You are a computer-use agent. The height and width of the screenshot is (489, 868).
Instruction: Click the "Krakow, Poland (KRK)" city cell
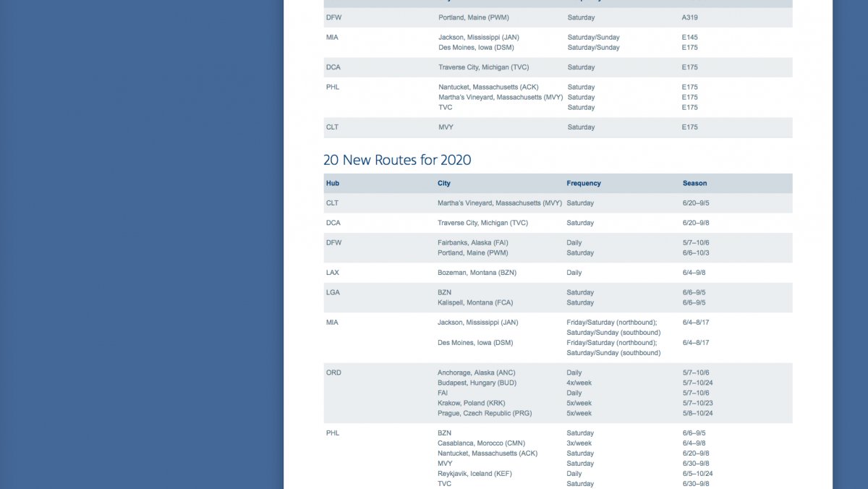[472, 404]
